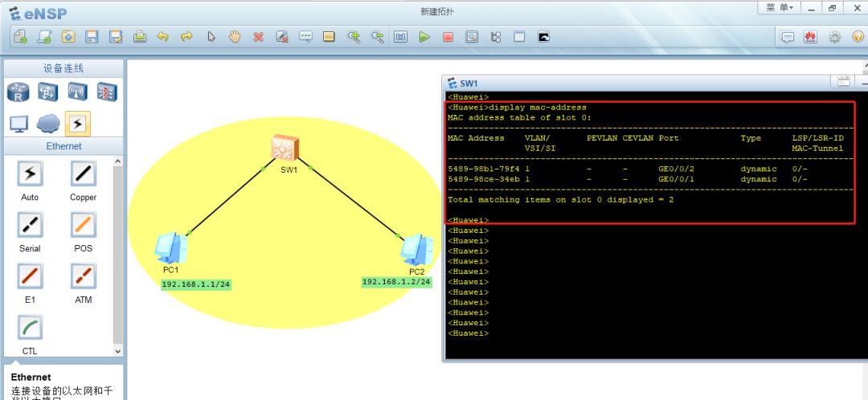
Task: Select the hand pan tool
Action: click(235, 37)
